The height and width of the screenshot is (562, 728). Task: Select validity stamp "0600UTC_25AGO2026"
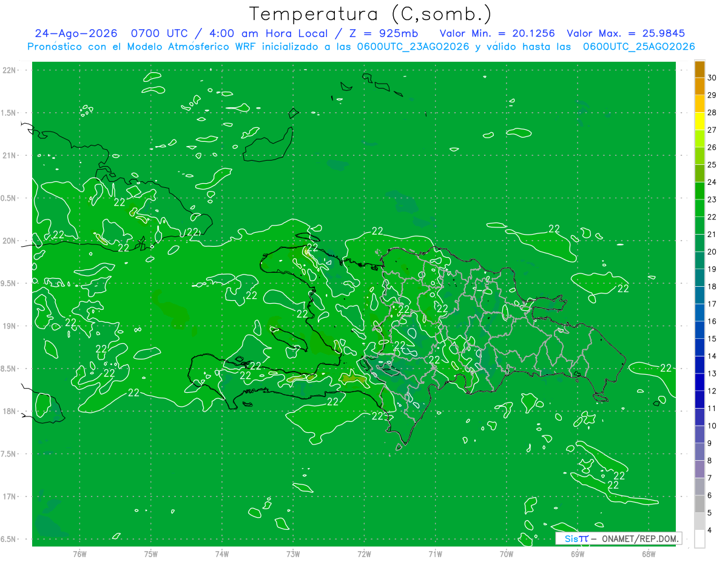pos(638,47)
